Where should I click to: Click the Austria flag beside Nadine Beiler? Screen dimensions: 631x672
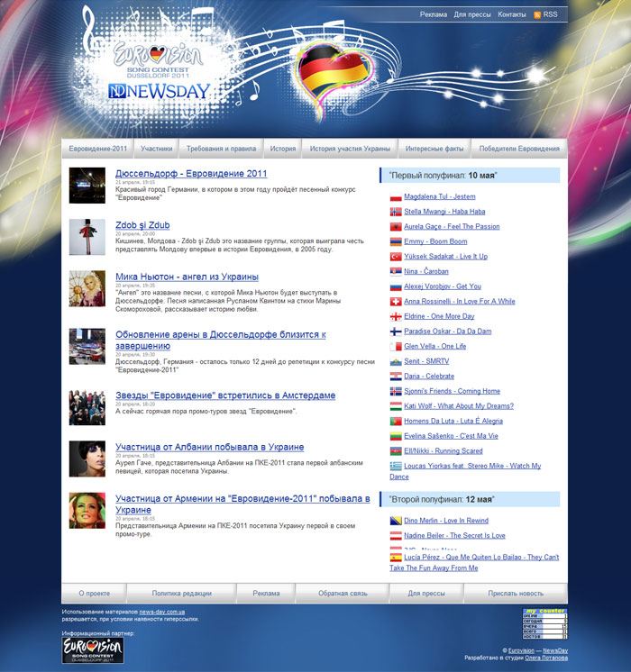(x=396, y=536)
